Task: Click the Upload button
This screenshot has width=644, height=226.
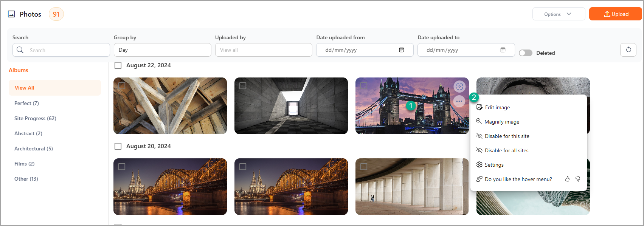Action: tap(616, 14)
